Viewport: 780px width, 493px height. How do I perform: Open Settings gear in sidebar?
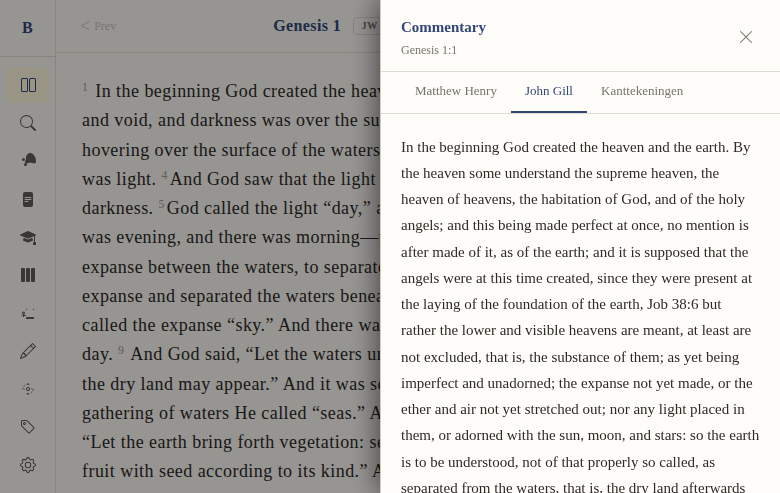(x=28, y=465)
